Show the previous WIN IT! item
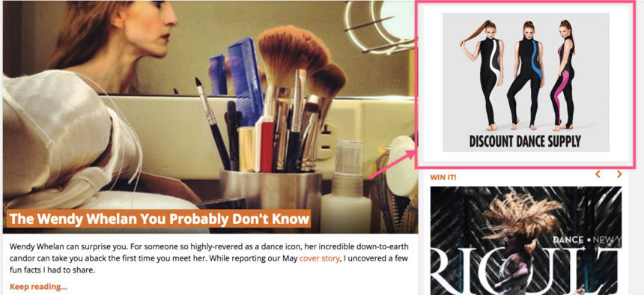The image size is (644, 295). 598,174
